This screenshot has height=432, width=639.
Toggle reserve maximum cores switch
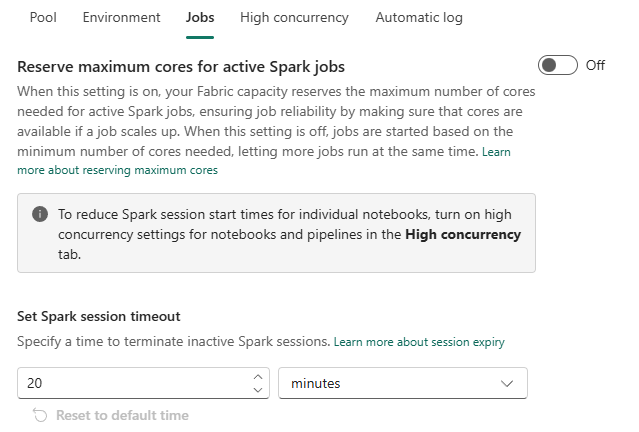click(558, 65)
